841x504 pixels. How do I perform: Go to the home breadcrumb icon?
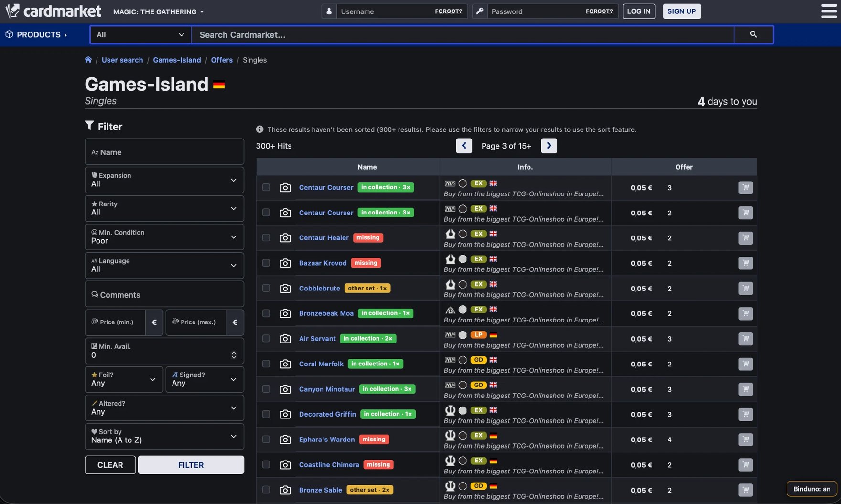click(88, 60)
